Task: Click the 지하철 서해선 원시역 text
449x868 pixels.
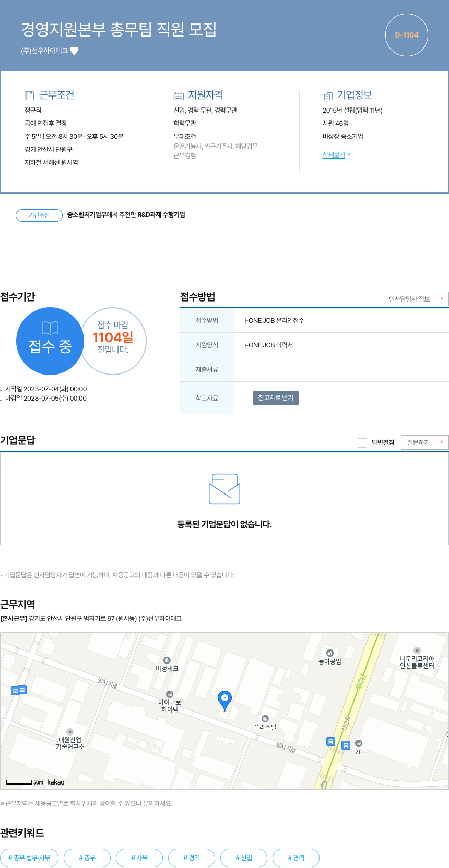Action: [51, 162]
